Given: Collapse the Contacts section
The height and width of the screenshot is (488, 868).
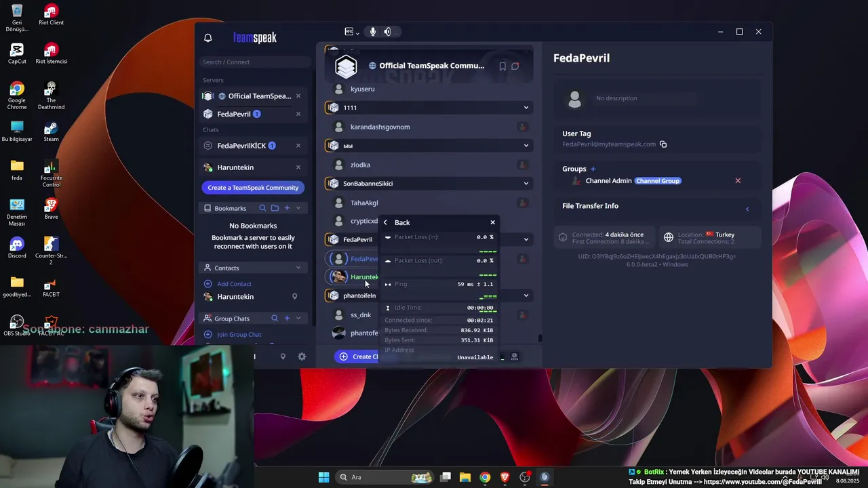Looking at the screenshot, I should [298, 268].
